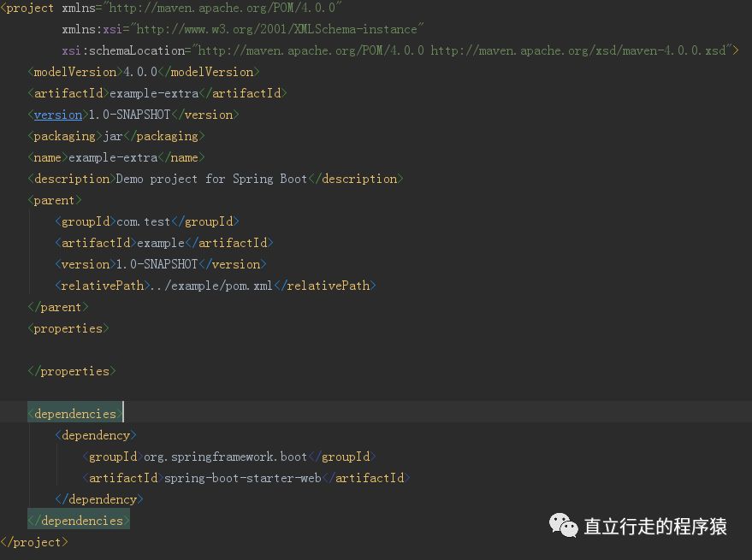Click the parent version 1.0-SNAPSHOT value
The height and width of the screenshot is (560, 752).
(157, 264)
